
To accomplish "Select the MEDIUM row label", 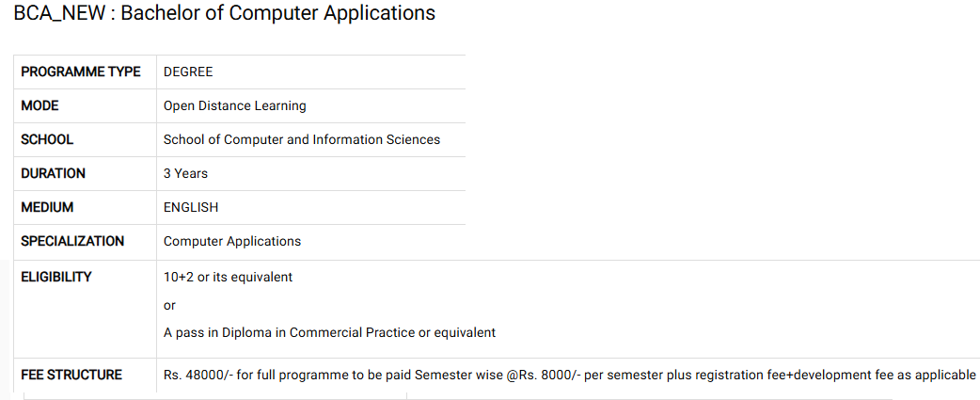I will coord(47,207).
